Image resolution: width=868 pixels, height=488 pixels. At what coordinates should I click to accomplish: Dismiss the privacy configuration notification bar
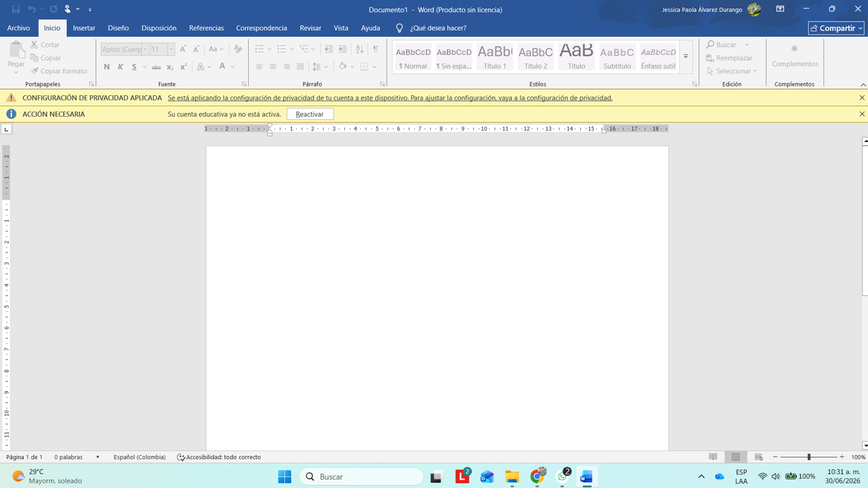point(862,98)
